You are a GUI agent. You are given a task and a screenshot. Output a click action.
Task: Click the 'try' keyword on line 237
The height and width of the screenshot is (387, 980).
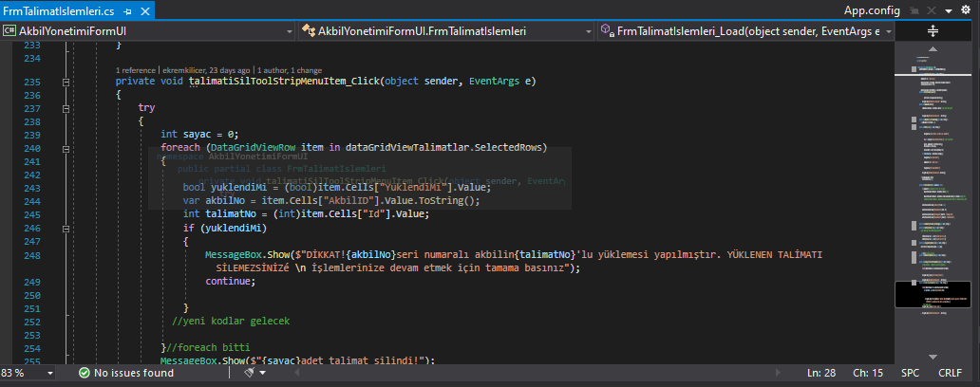(x=146, y=108)
